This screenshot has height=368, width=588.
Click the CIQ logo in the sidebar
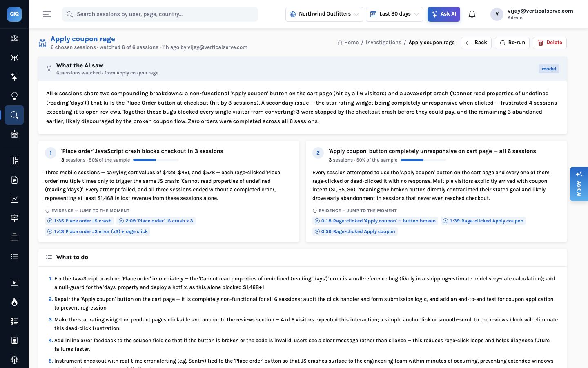tap(14, 14)
